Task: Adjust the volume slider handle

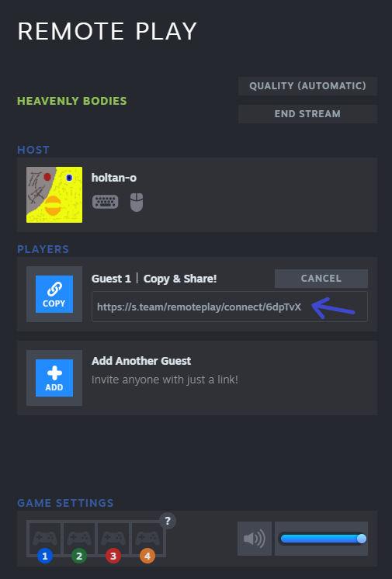Action: [361, 539]
